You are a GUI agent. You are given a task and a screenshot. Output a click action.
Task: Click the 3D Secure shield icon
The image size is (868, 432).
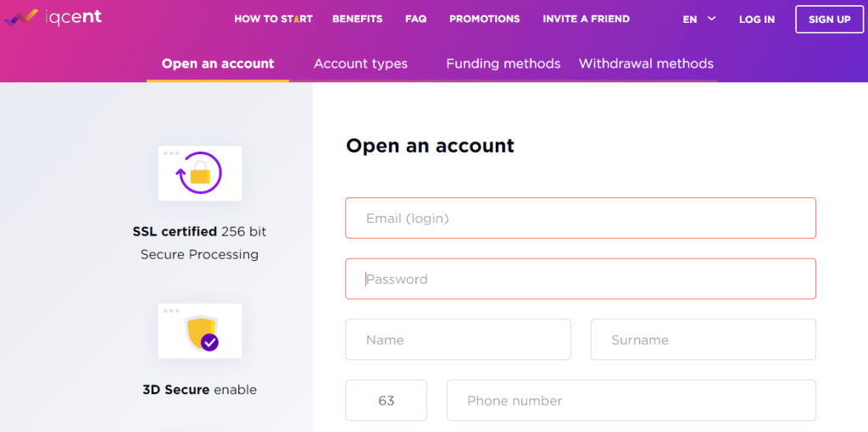coord(200,330)
